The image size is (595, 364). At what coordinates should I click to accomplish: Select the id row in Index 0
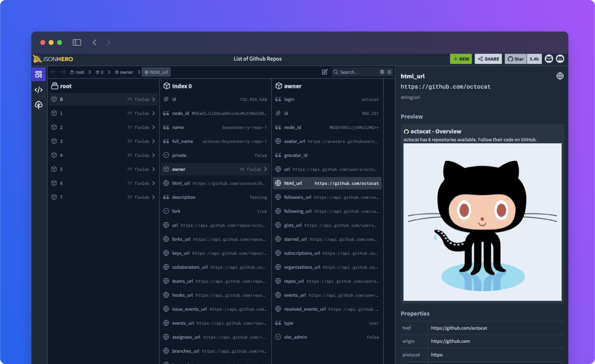(215, 99)
